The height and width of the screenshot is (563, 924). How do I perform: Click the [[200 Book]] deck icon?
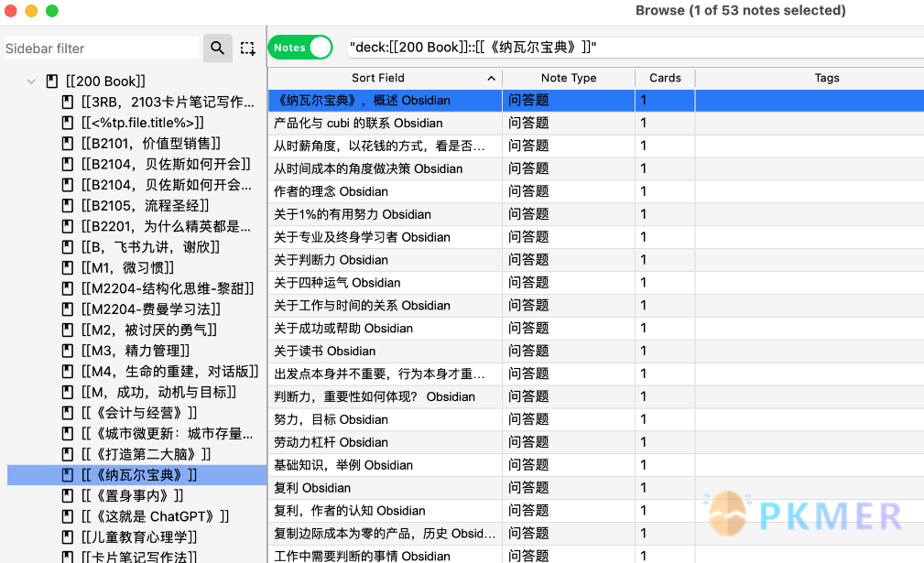52,81
